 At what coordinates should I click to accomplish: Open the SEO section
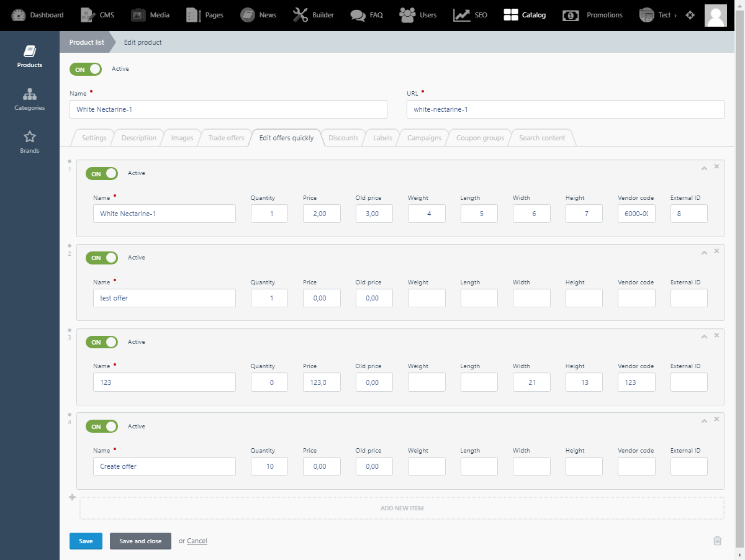(x=470, y=15)
